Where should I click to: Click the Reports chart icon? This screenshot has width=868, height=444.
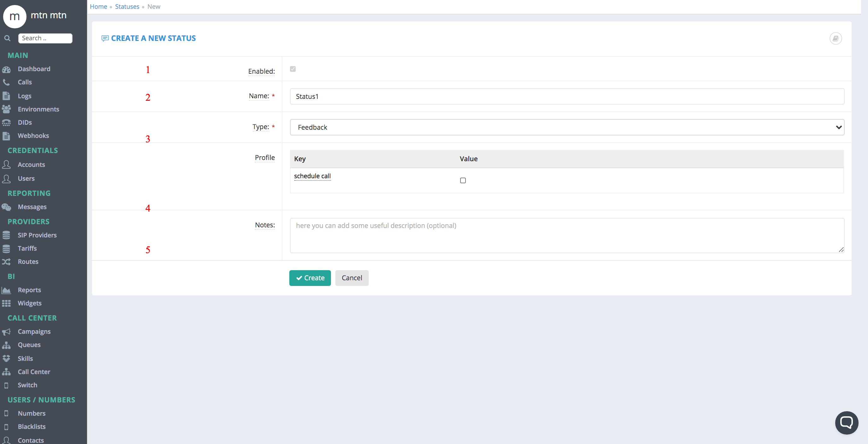click(x=6, y=290)
